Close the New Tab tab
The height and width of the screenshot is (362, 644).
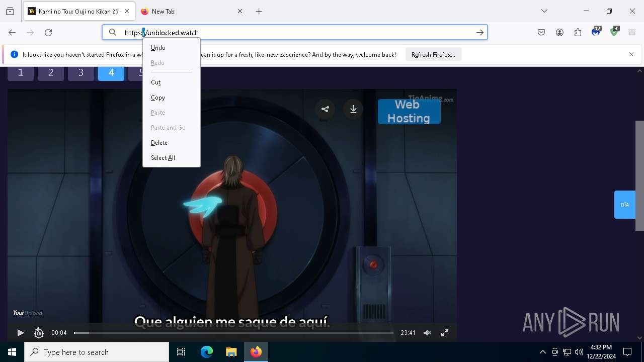pos(240,11)
